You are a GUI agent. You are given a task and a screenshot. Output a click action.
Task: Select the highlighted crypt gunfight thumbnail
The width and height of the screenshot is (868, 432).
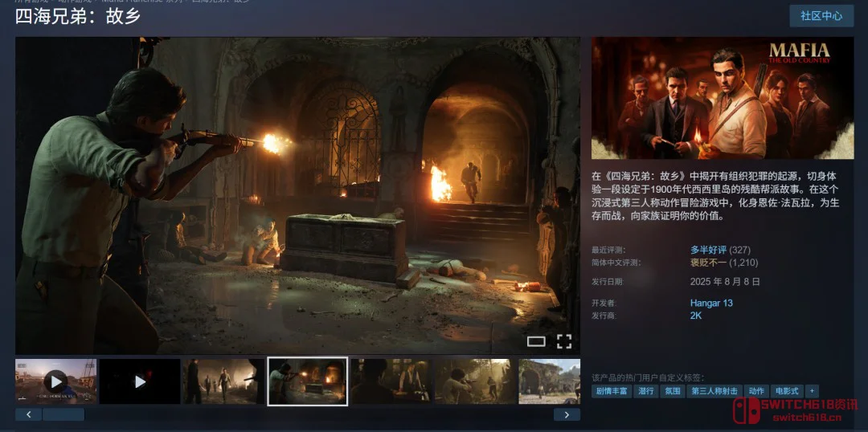click(307, 381)
